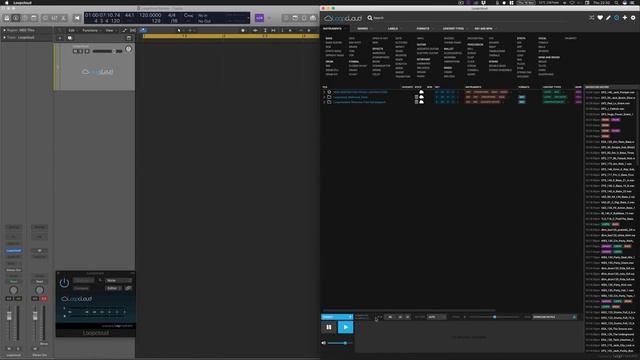This screenshot has height=360, width=640.
Task: Adjust the Loopcloud track header volume slider
Action: (107, 51)
